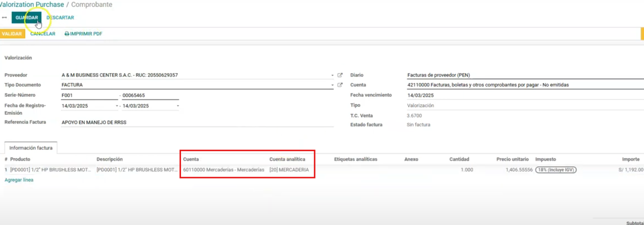The image size is (644, 225).
Task: Click the printer icon for Imprimir PDF
Action: pos(67,34)
